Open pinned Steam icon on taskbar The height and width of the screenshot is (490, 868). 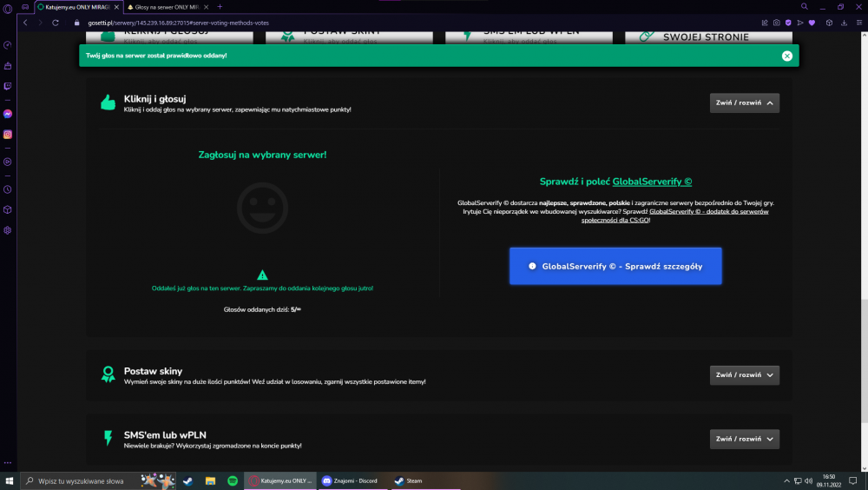[187, 481]
